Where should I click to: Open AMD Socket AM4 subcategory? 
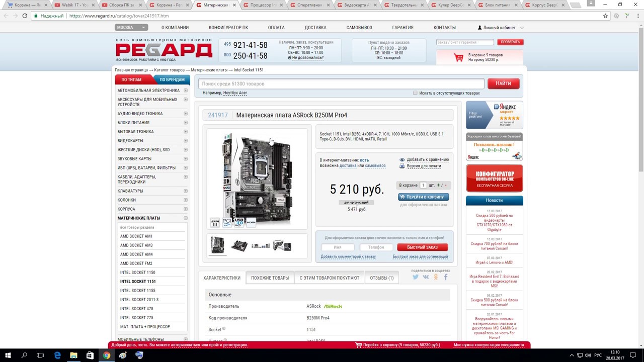[136, 254]
